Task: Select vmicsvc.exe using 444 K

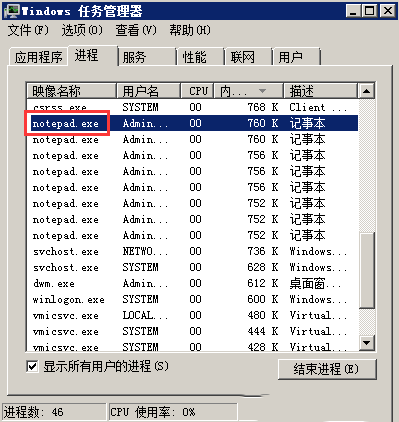Action: [192, 331]
